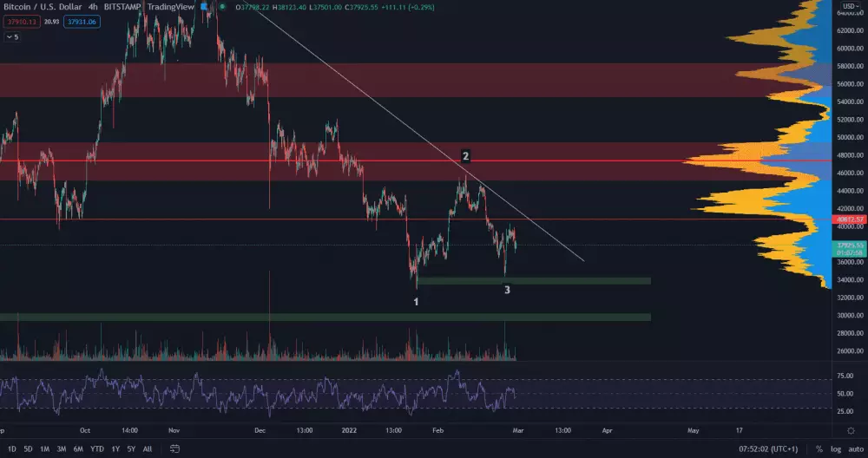Image resolution: width=868 pixels, height=458 pixels.
Task: Click the green market status dot
Action: pyautogui.click(x=221, y=7)
